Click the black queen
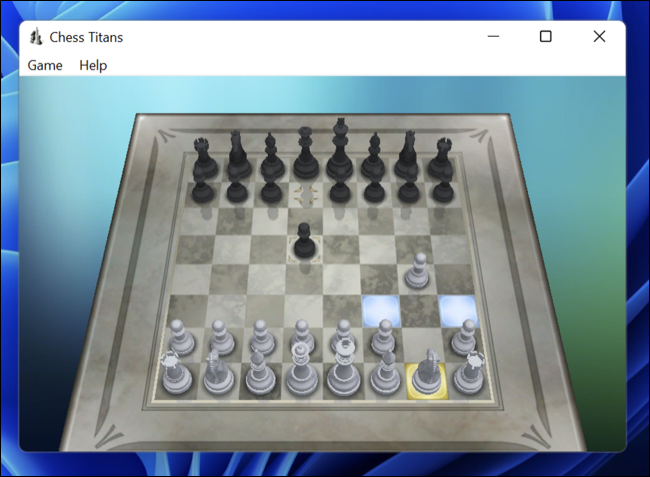 tap(306, 153)
